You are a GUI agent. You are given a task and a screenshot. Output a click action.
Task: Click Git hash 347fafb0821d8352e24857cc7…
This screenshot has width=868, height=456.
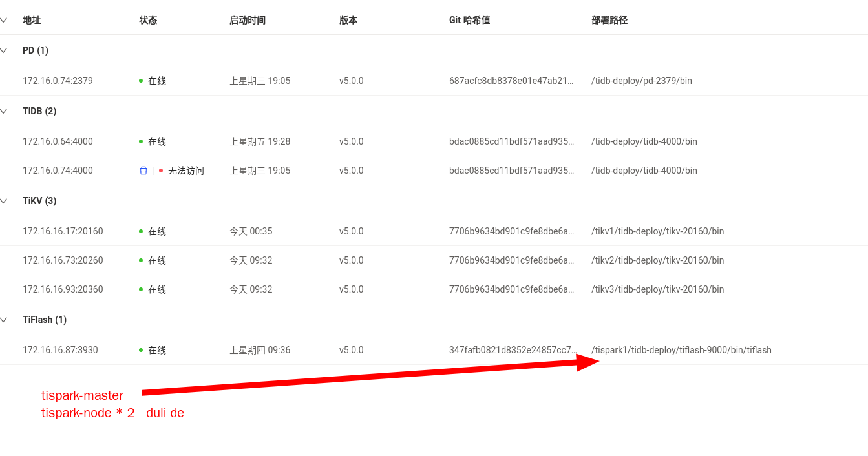513,350
